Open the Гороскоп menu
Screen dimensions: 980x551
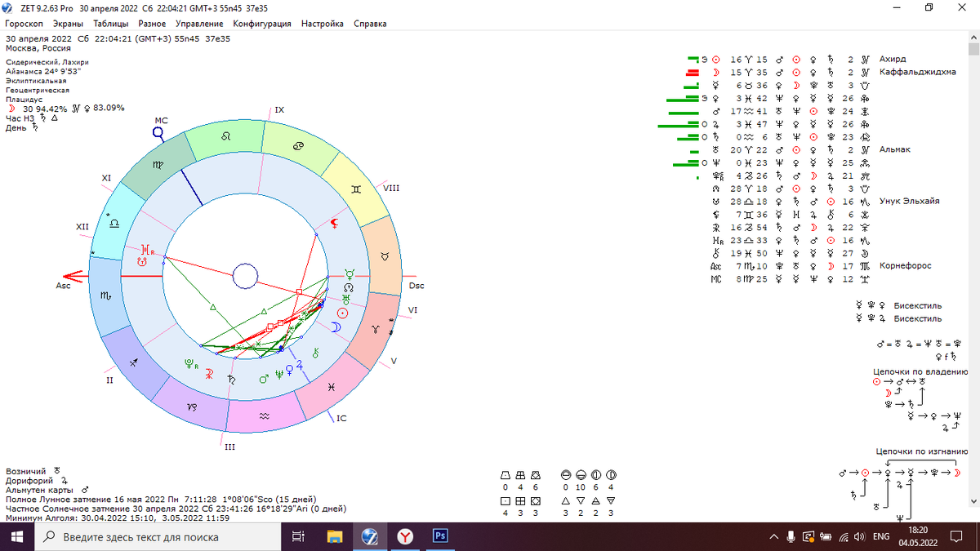(x=24, y=24)
